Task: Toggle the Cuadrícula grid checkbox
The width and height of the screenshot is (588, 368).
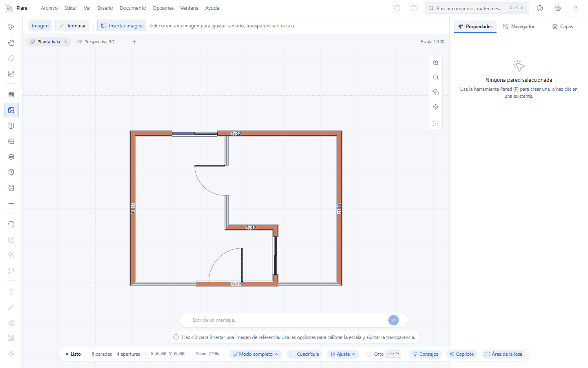Action: click(x=292, y=354)
